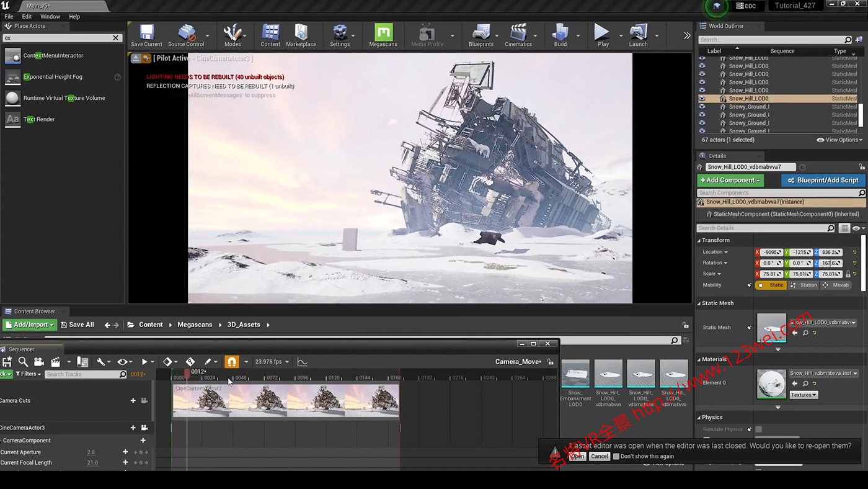Viewport: 868px width, 489px height.
Task: Click the Add Component button
Action: click(730, 180)
